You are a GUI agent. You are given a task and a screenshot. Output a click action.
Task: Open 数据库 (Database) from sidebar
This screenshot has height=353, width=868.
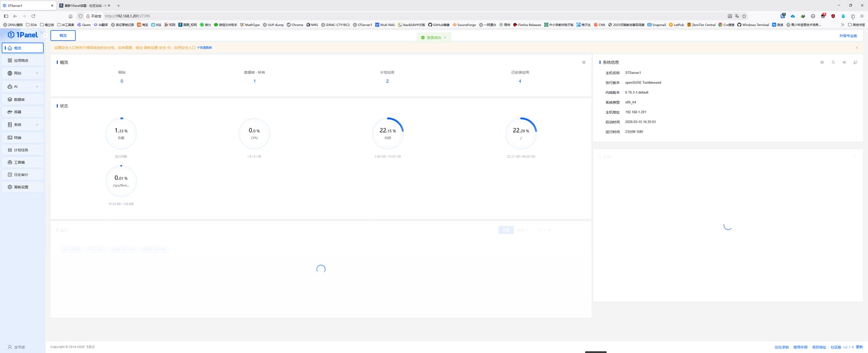coord(19,99)
